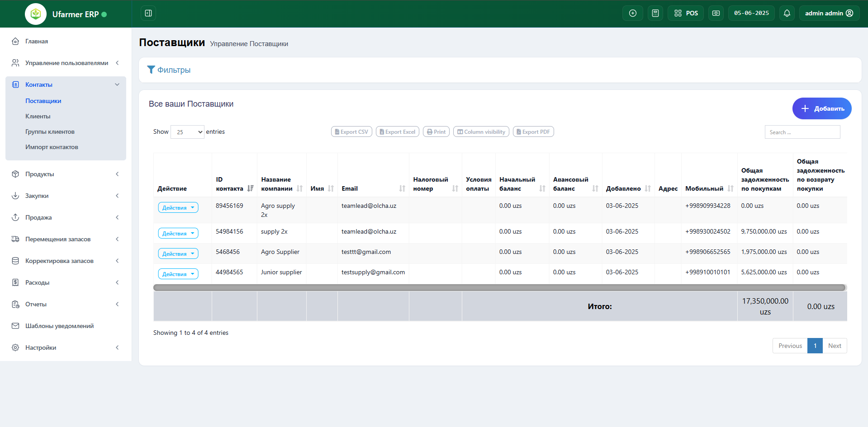Select Импорт контактов menu item

52,147
